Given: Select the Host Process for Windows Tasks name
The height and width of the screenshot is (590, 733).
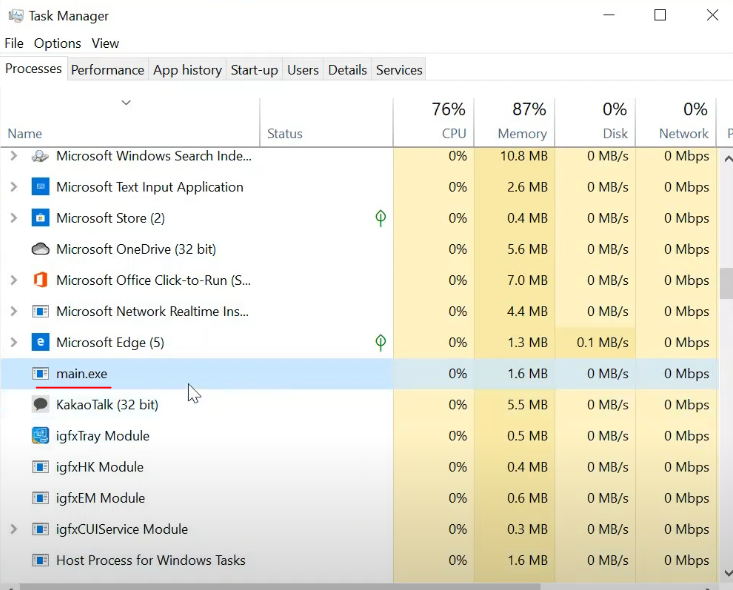Looking at the screenshot, I should tap(151, 560).
